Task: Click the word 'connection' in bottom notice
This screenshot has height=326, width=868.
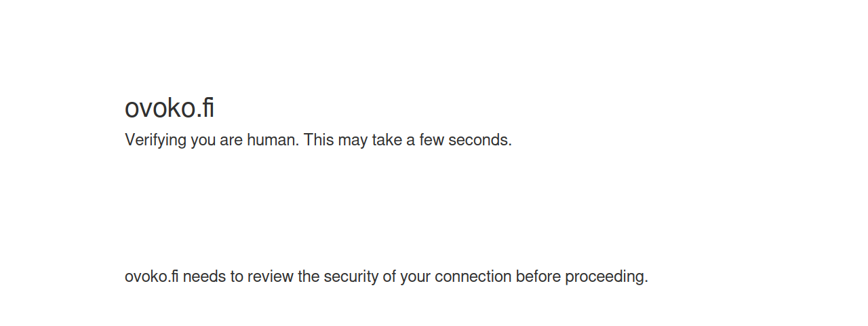Action: (x=473, y=276)
